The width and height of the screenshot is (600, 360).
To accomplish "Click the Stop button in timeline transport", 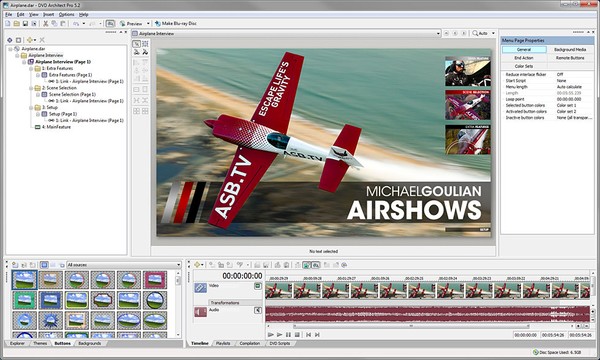I will click(297, 335).
